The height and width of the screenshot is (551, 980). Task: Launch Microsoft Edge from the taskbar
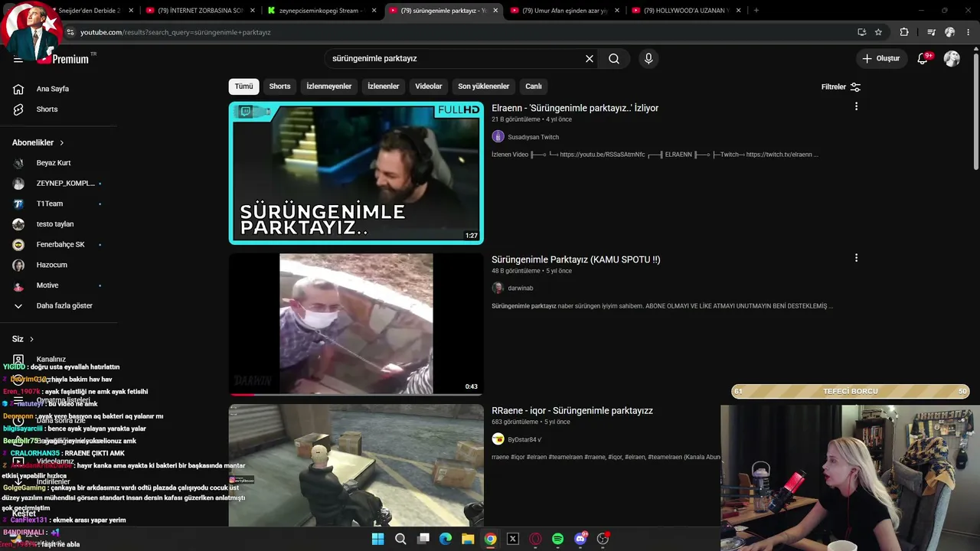tap(446, 539)
